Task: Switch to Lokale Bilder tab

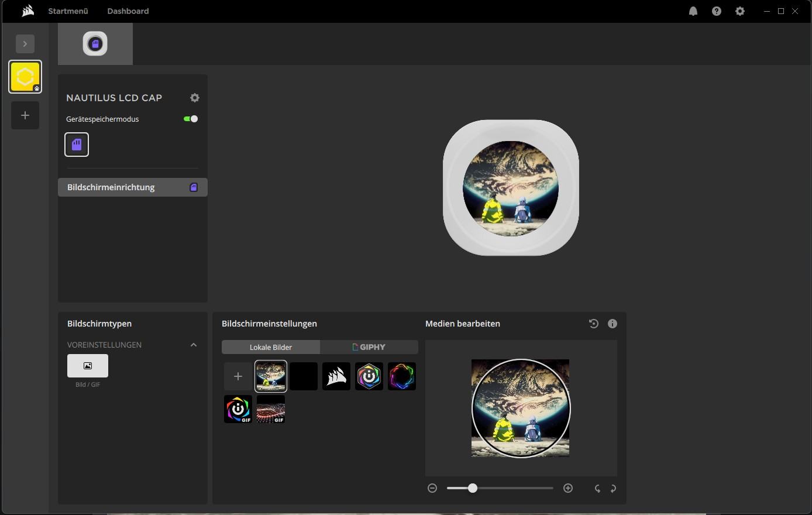Action: click(271, 347)
